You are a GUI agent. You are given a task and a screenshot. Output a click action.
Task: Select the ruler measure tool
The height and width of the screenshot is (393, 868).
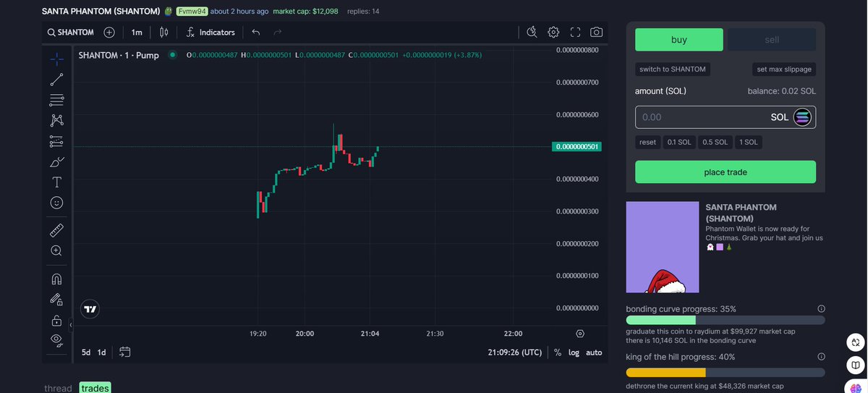coord(56,231)
